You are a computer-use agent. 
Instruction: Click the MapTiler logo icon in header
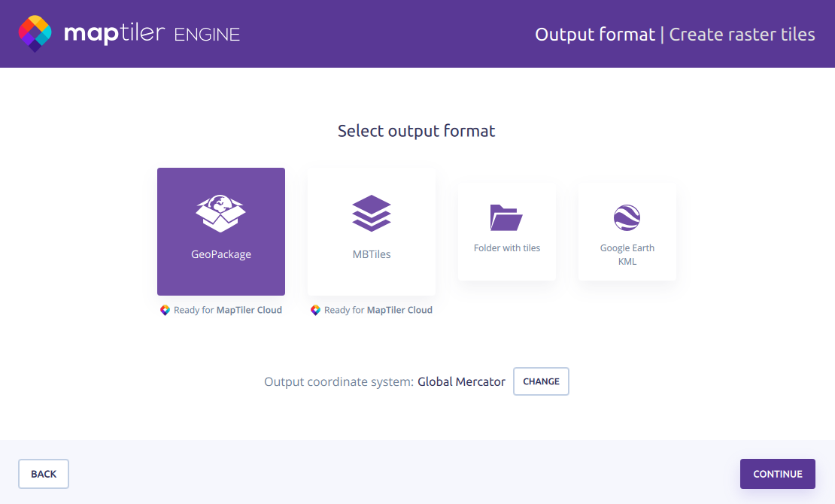(35, 34)
